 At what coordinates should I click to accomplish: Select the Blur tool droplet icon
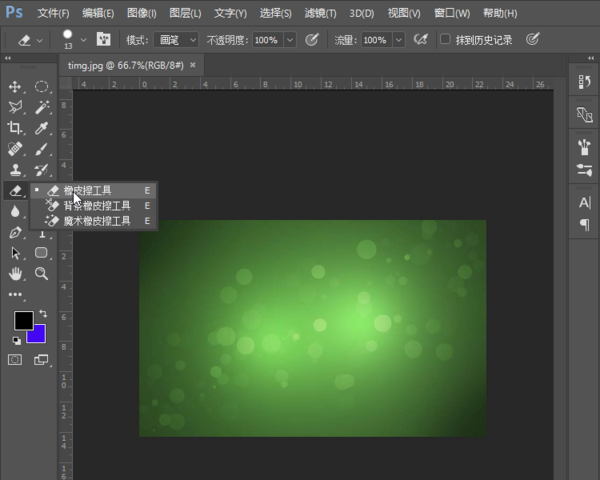15,211
